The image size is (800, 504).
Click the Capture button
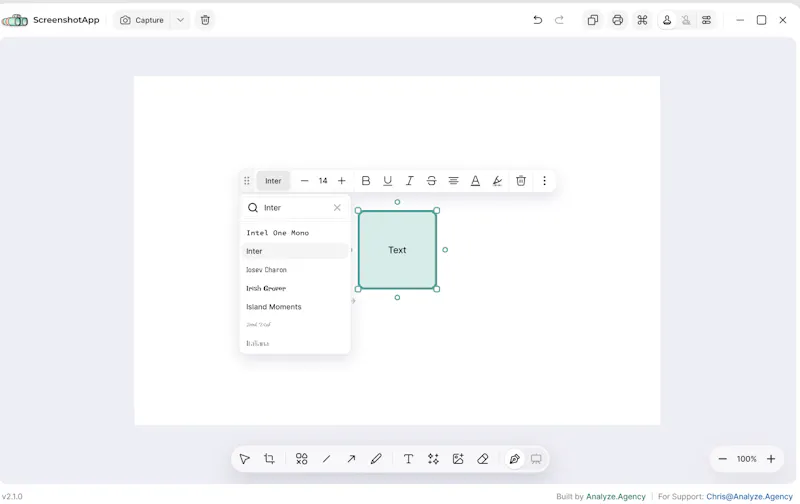coord(142,20)
